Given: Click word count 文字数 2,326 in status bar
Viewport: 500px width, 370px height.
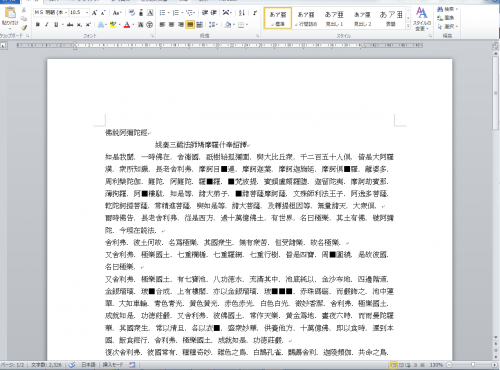Looking at the screenshot, I should point(46,365).
